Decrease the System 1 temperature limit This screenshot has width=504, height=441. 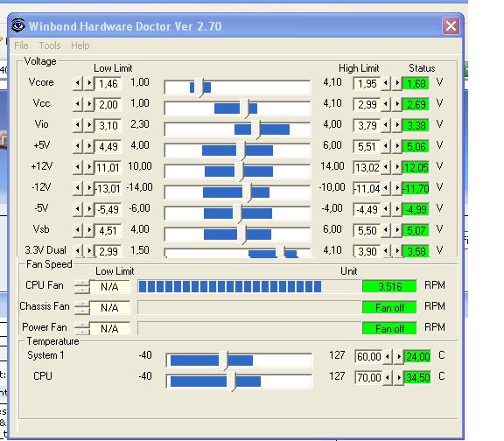[x=388, y=356]
